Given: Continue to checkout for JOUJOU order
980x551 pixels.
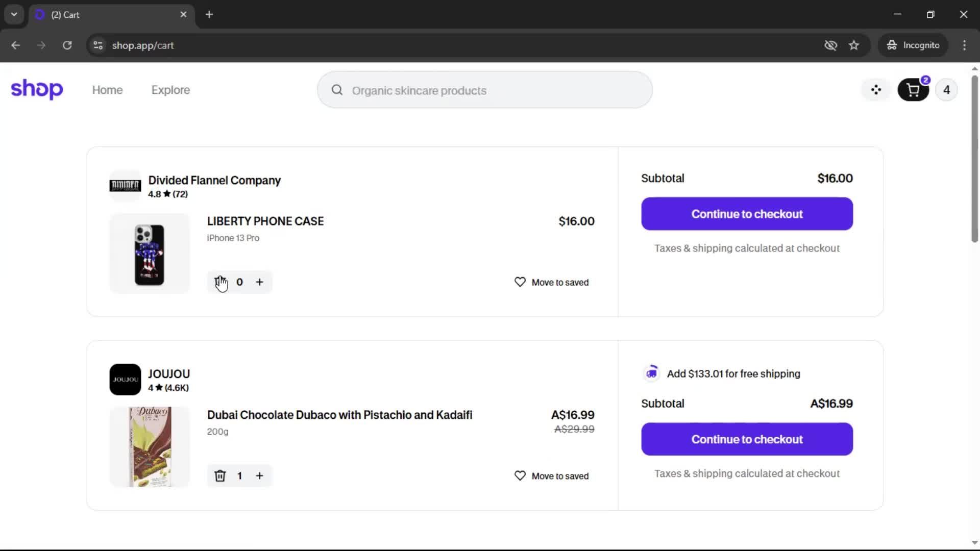Looking at the screenshot, I should click(x=747, y=439).
